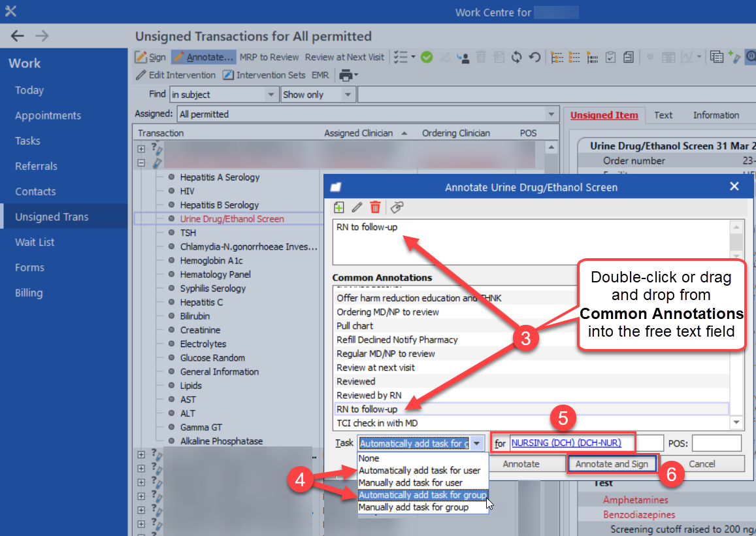Open Wait List in the sidebar

pyautogui.click(x=35, y=242)
